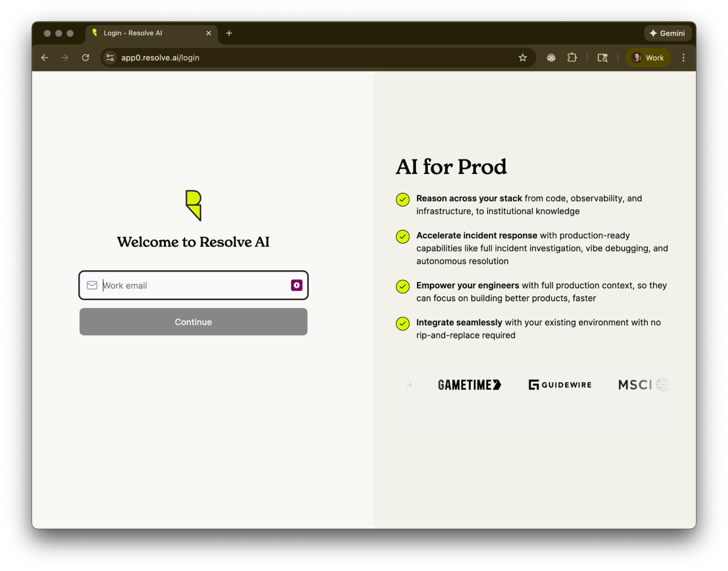The width and height of the screenshot is (728, 571).
Task: Click checkmark icon beside 'Accelerate incident response'
Action: coord(402,236)
